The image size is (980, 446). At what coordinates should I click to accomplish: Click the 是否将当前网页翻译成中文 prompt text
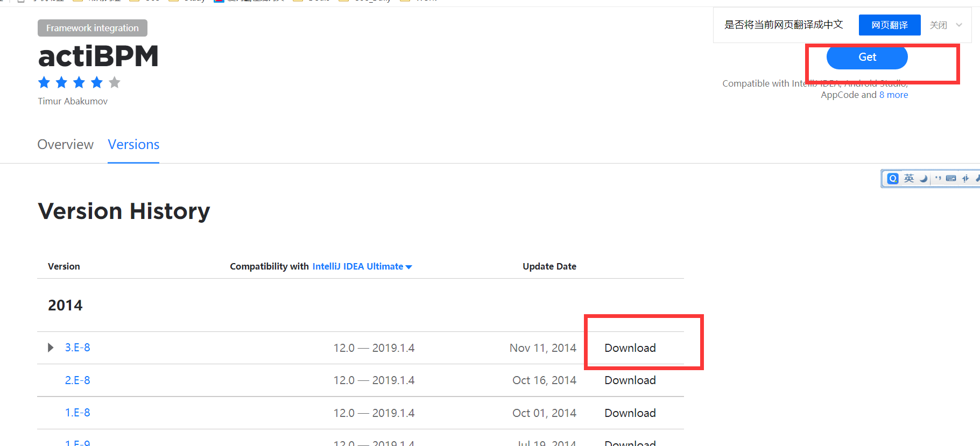pyautogui.click(x=784, y=25)
